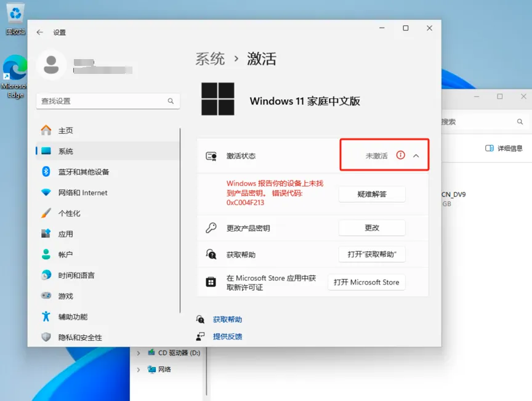The height and width of the screenshot is (401, 532).
Task: Open the 获取帮助 link at the bottom
Action: pyautogui.click(x=227, y=320)
